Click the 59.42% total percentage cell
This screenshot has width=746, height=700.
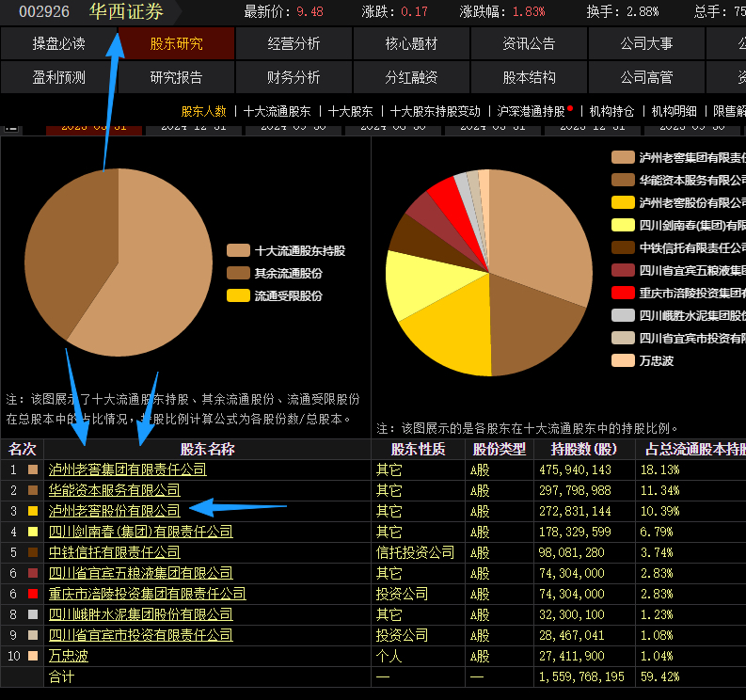(x=659, y=676)
